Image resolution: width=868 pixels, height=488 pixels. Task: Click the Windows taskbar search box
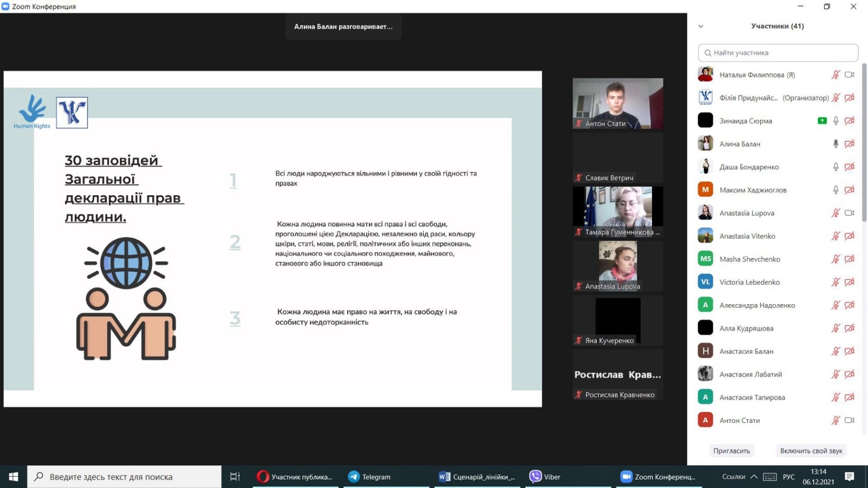tap(124, 477)
